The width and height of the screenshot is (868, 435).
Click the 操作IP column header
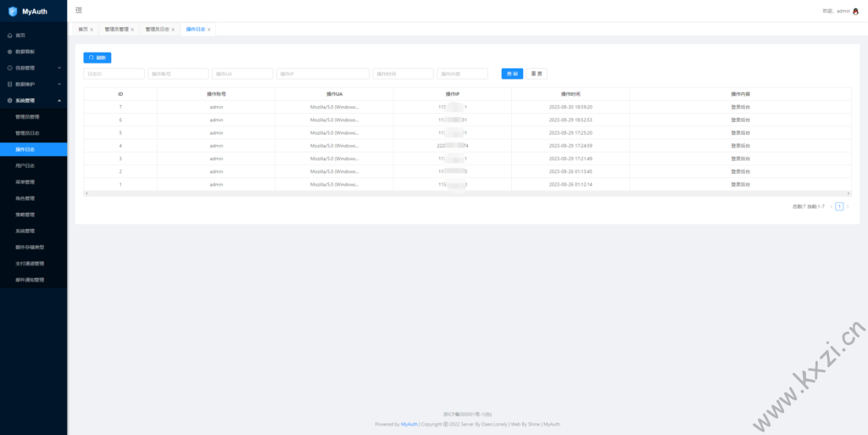(453, 94)
